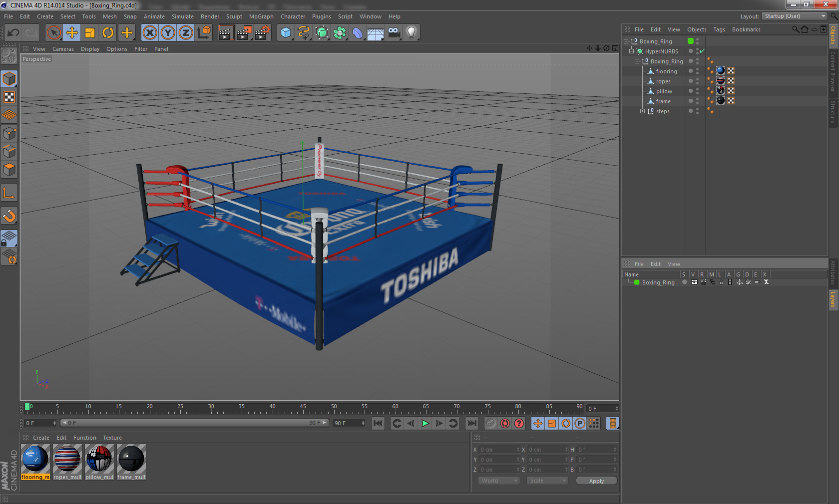The height and width of the screenshot is (504, 839).
Task: Open the Render Settings icon
Action: pos(263,33)
